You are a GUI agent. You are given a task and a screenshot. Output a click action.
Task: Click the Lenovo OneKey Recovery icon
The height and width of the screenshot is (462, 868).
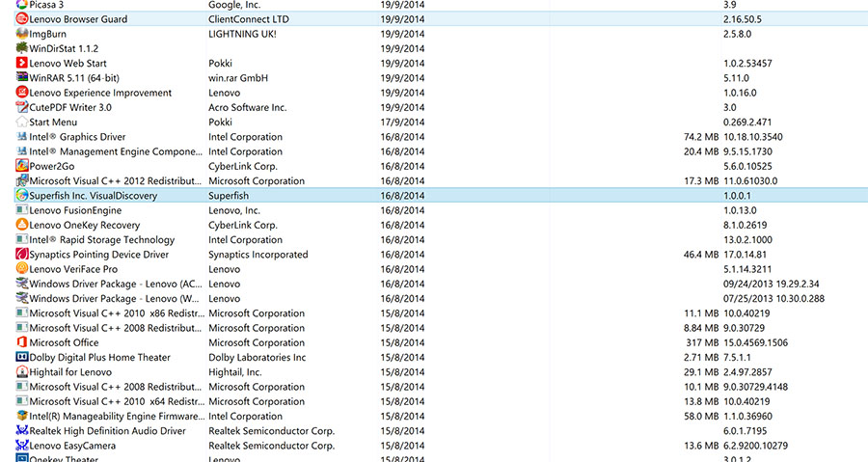click(x=21, y=225)
